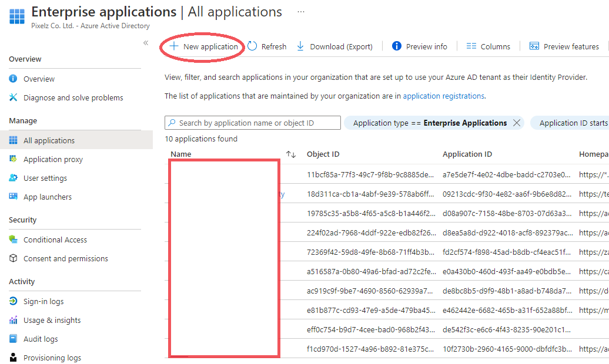Click the plus icon for New application
Screen dimensions: 609x364
(x=174, y=46)
